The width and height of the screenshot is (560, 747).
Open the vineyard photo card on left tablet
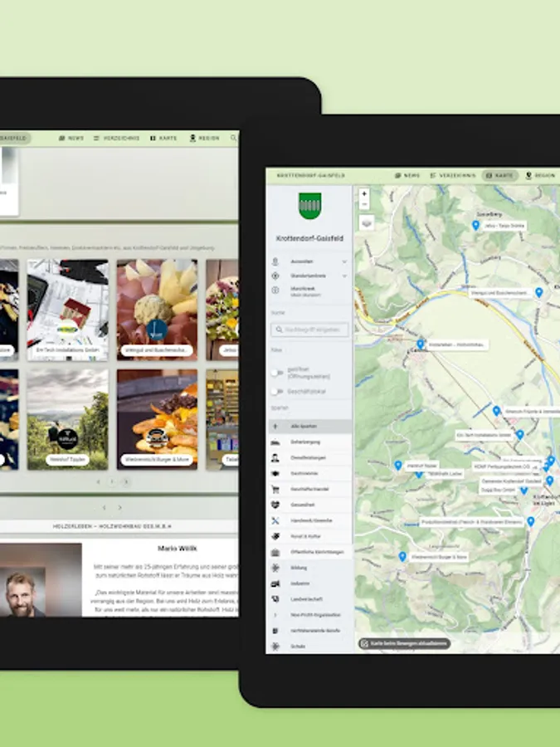[68, 420]
